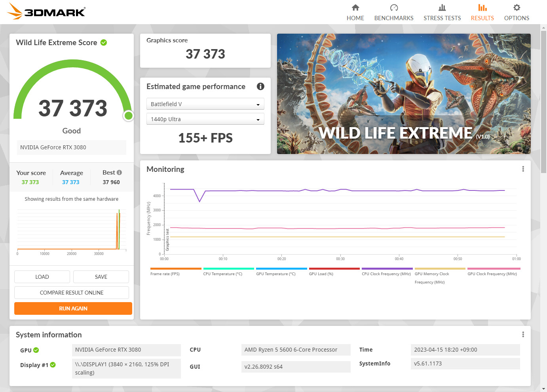547x392 pixels.
Task: Click the SAVE button
Action: click(x=101, y=277)
